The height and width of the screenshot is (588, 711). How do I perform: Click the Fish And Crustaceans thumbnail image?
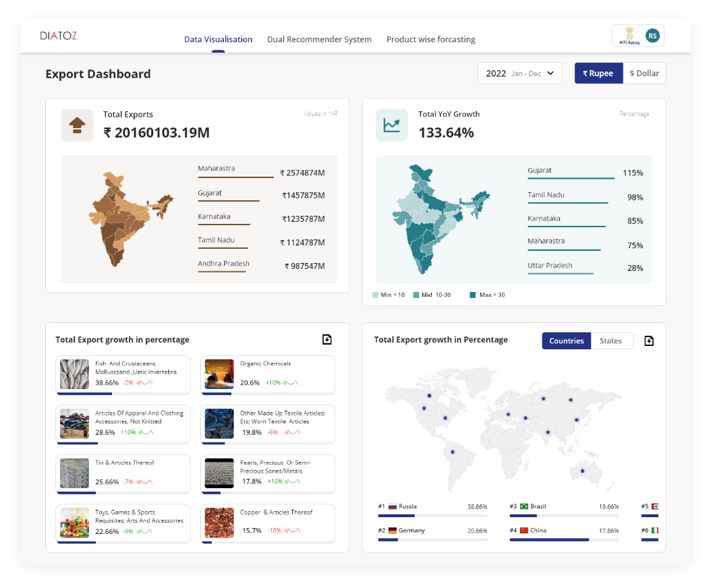point(74,374)
